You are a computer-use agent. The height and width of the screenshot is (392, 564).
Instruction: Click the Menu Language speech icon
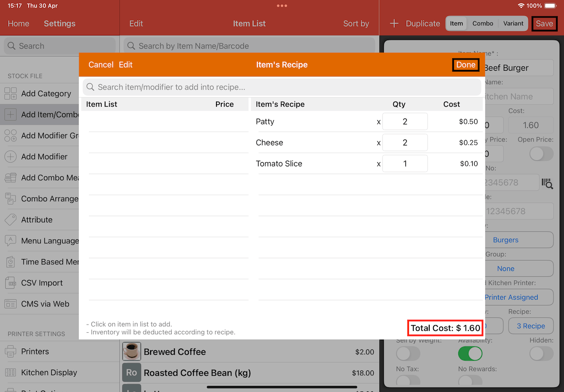click(x=11, y=241)
